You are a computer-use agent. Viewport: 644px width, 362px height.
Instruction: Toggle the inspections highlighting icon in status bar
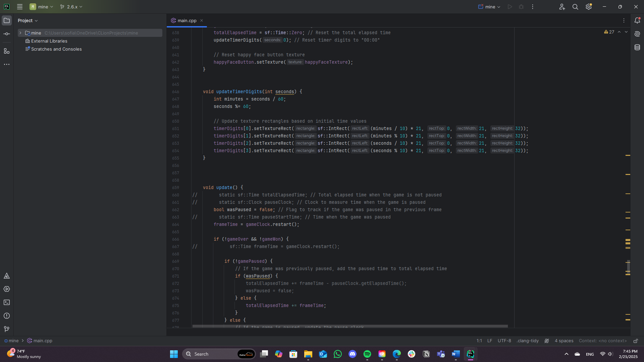(x=547, y=341)
